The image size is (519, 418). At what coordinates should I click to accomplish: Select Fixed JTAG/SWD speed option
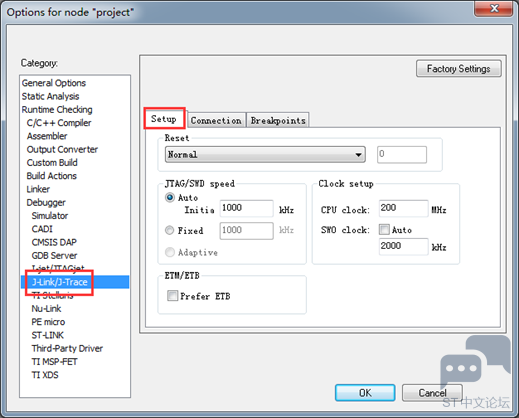170,230
